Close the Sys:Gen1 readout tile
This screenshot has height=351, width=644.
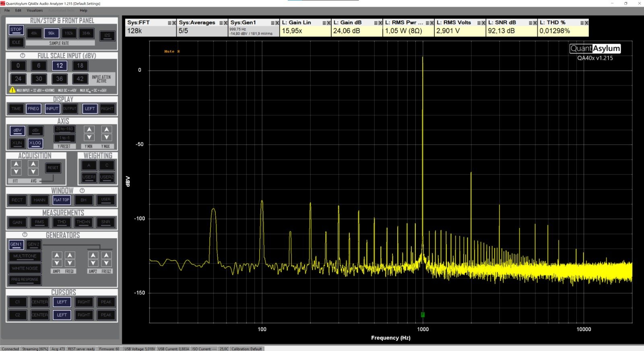[x=277, y=23]
